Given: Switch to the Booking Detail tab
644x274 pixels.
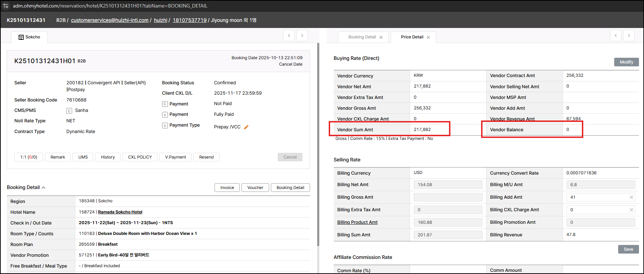Looking at the screenshot, I should pyautogui.click(x=362, y=37).
